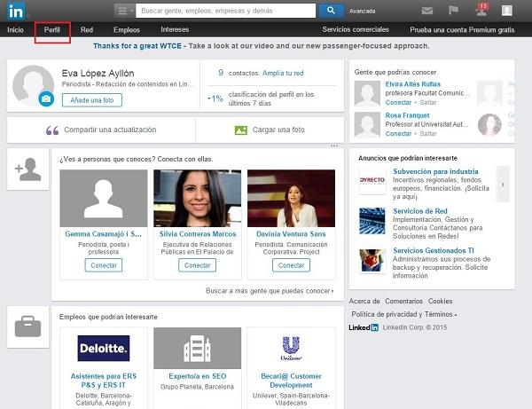Click the LinkedIn logo in top bar
The height and width of the screenshot is (409, 532).
(19, 10)
